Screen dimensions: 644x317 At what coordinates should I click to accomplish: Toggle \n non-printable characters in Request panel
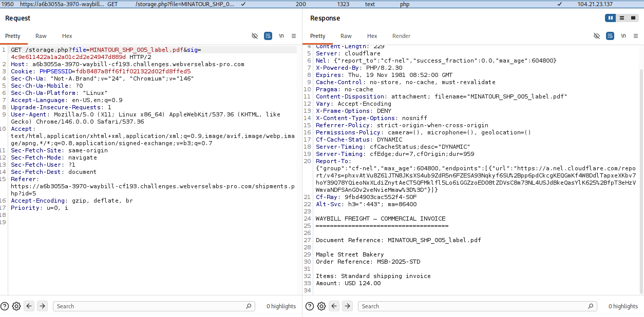point(281,36)
